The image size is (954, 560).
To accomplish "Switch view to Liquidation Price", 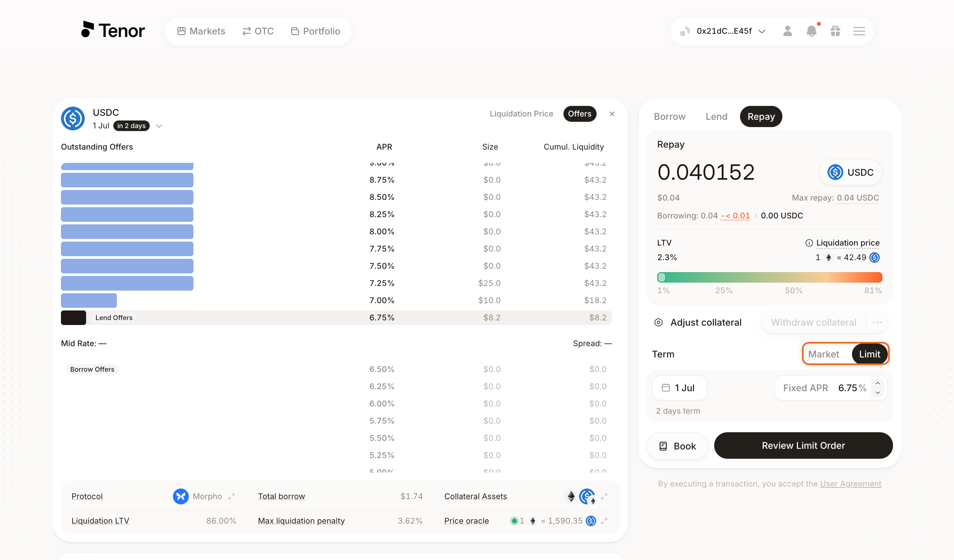I will 521,114.
